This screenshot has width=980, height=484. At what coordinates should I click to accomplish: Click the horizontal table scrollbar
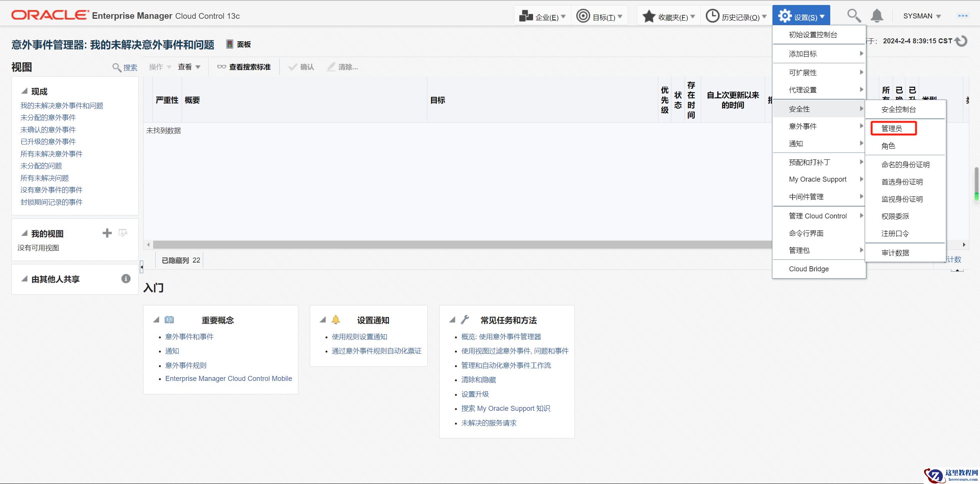tap(460, 244)
